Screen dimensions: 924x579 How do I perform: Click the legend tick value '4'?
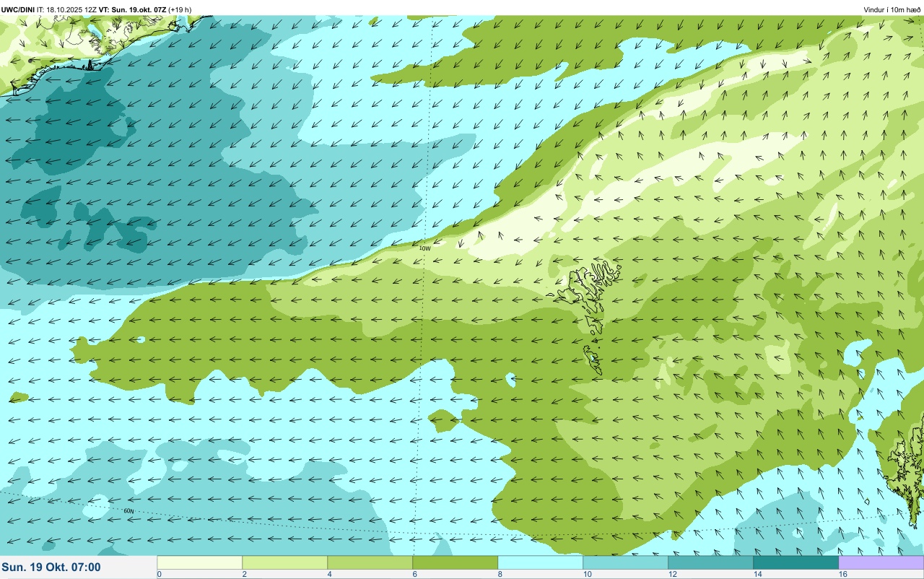329,574
